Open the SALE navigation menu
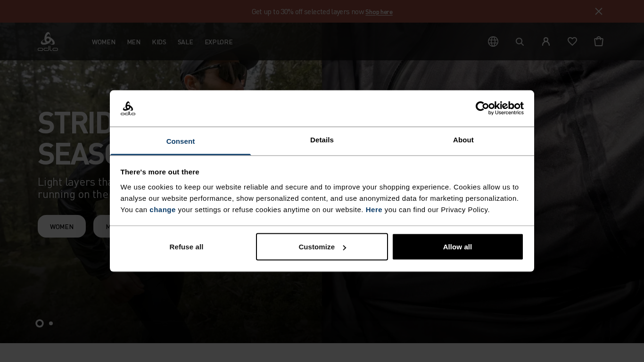This screenshot has height=362, width=644. [185, 42]
